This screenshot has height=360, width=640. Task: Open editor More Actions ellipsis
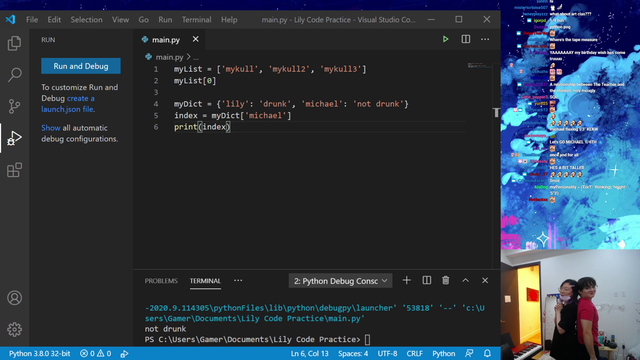[x=485, y=39]
